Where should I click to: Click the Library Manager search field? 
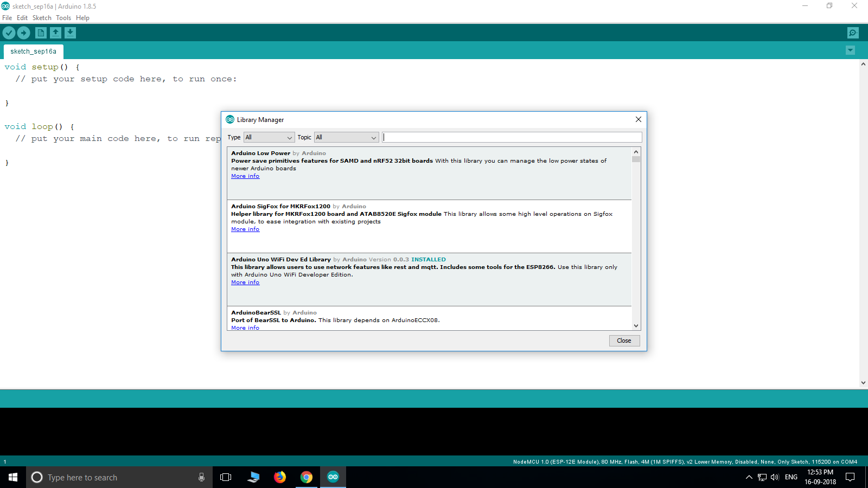(512, 137)
